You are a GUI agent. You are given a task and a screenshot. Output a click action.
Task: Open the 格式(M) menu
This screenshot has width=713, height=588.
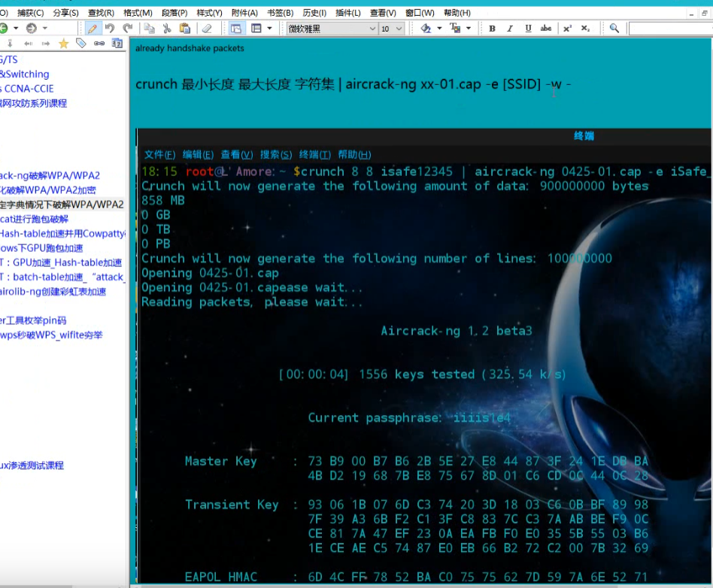tap(138, 13)
